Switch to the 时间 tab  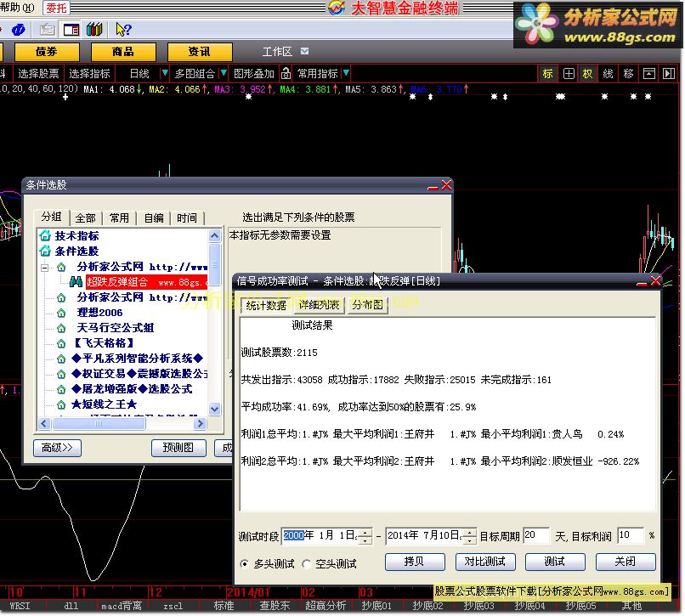coord(187,218)
